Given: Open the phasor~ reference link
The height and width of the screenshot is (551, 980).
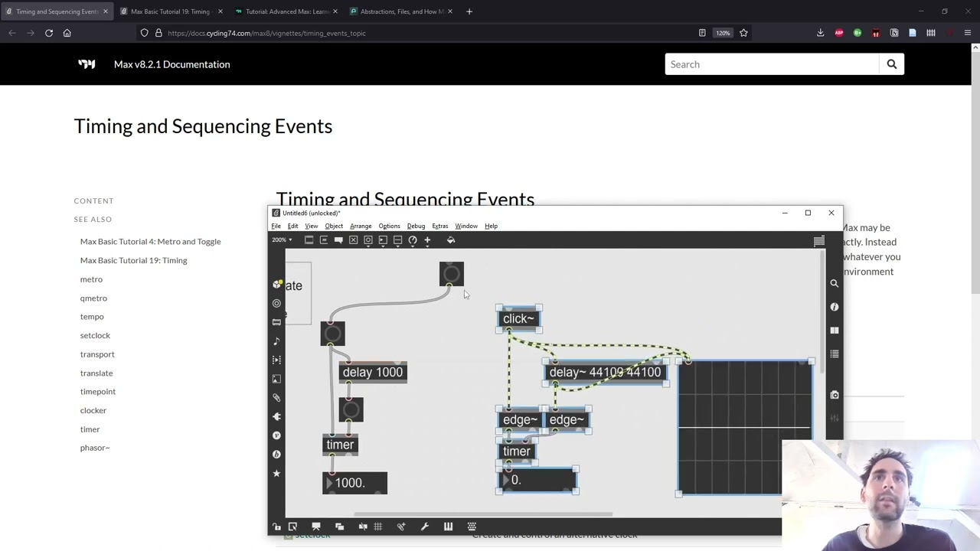Looking at the screenshot, I should (95, 448).
